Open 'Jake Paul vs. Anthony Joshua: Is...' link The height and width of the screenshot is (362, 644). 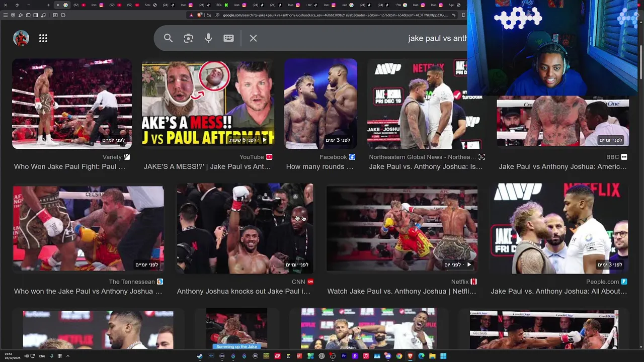pyautogui.click(x=426, y=166)
